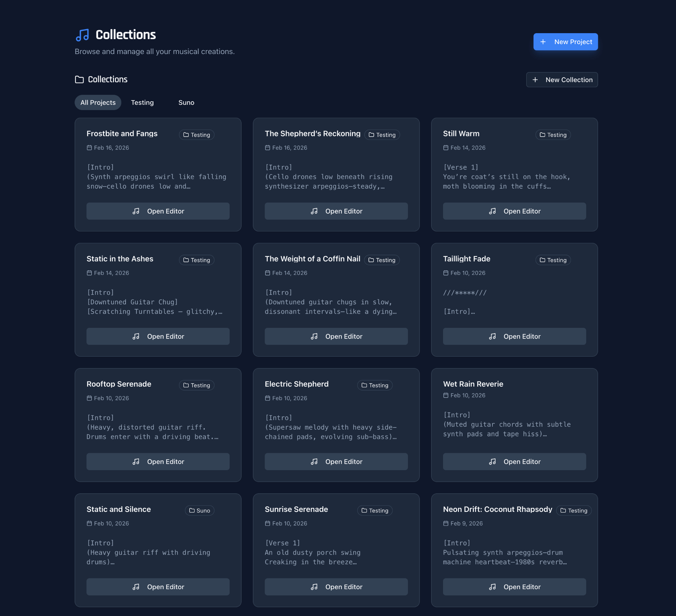Click The Weight of a Coffin Nail lyrics preview

click(330, 302)
